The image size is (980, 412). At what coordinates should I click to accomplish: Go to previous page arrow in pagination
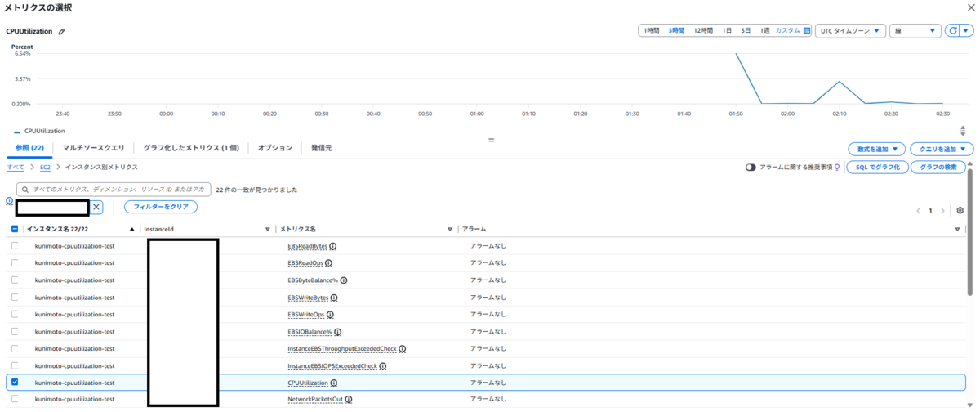tap(918, 210)
